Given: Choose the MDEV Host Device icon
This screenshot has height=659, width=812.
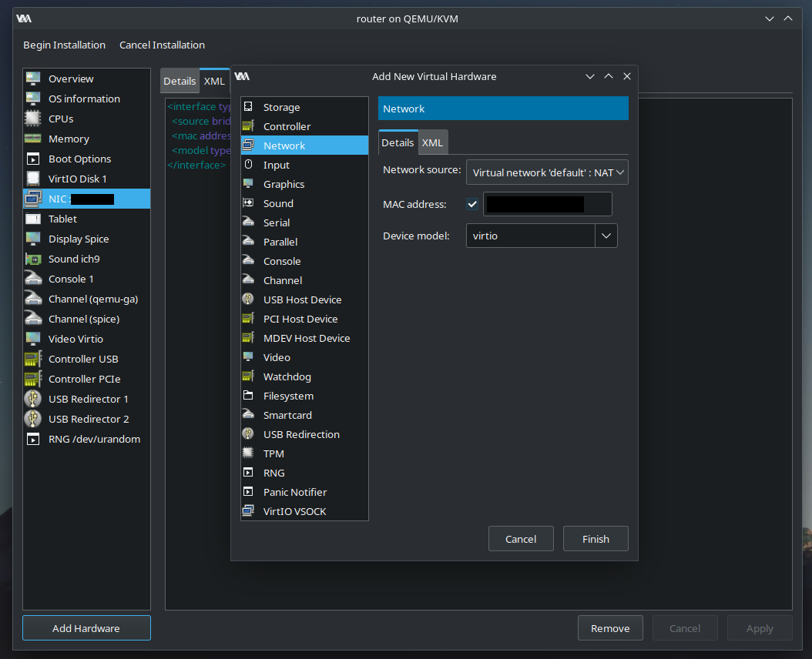Looking at the screenshot, I should coord(249,337).
